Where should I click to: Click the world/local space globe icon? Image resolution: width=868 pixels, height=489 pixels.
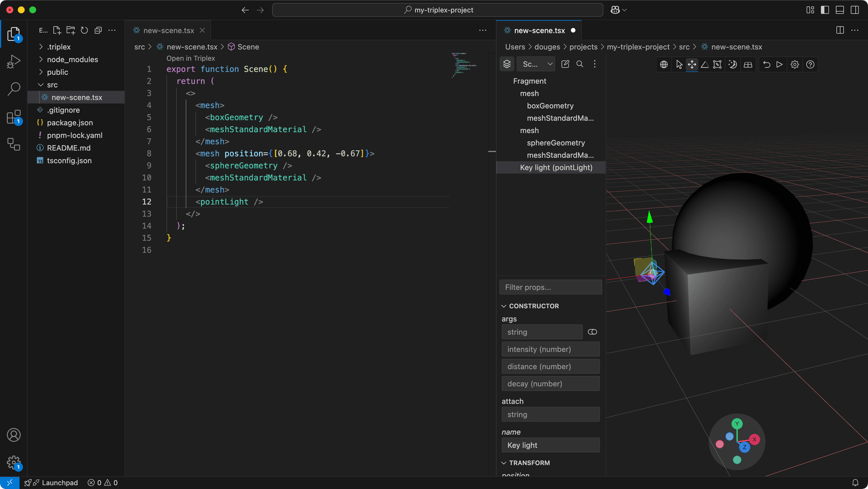[664, 64]
